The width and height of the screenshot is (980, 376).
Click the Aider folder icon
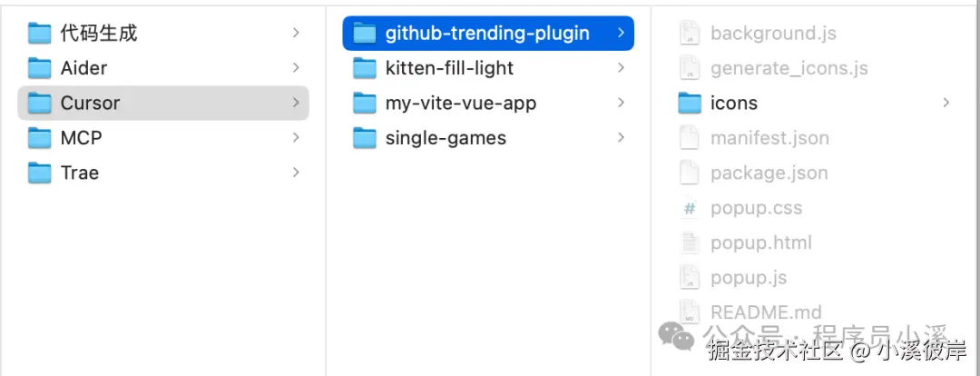[x=39, y=68]
